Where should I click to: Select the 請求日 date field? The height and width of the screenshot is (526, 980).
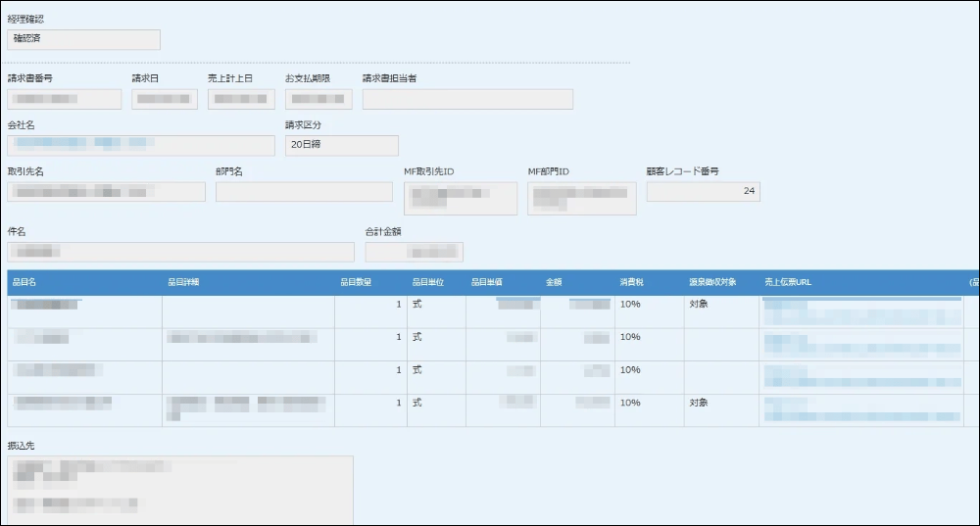click(165, 99)
